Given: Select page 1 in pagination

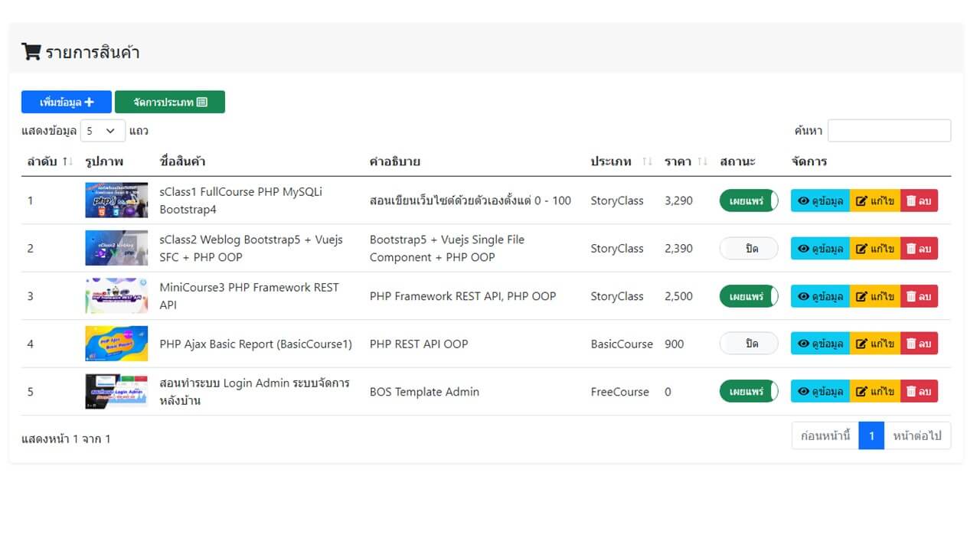Looking at the screenshot, I should click(871, 435).
